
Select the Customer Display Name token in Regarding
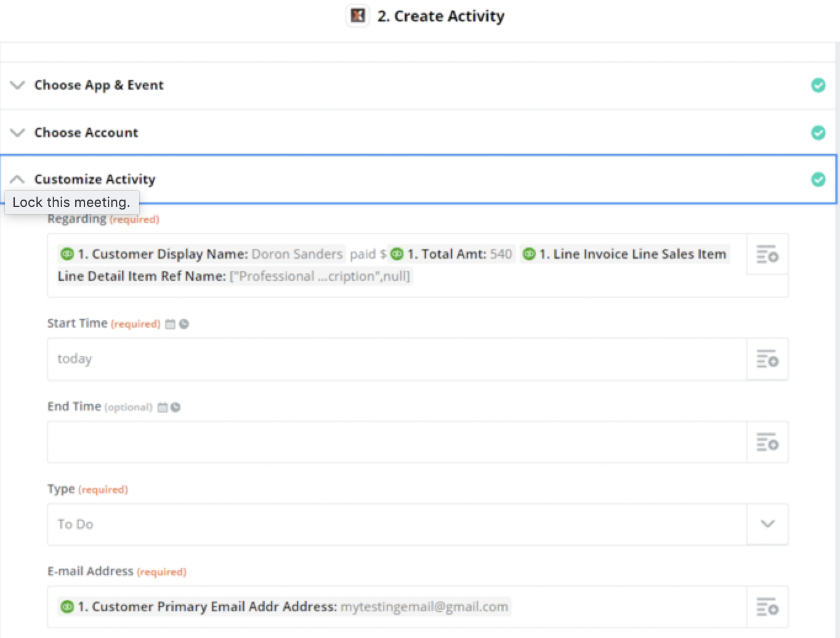coord(201,254)
